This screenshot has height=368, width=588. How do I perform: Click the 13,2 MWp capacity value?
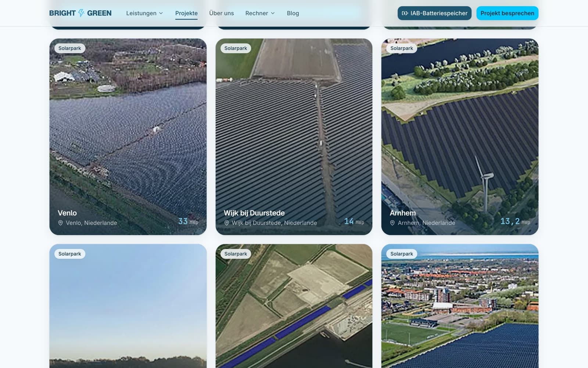tap(515, 221)
